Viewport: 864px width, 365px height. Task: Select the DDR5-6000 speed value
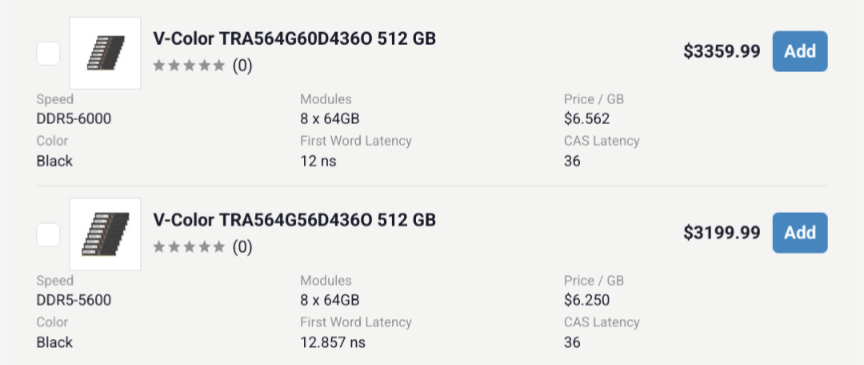coord(74,119)
